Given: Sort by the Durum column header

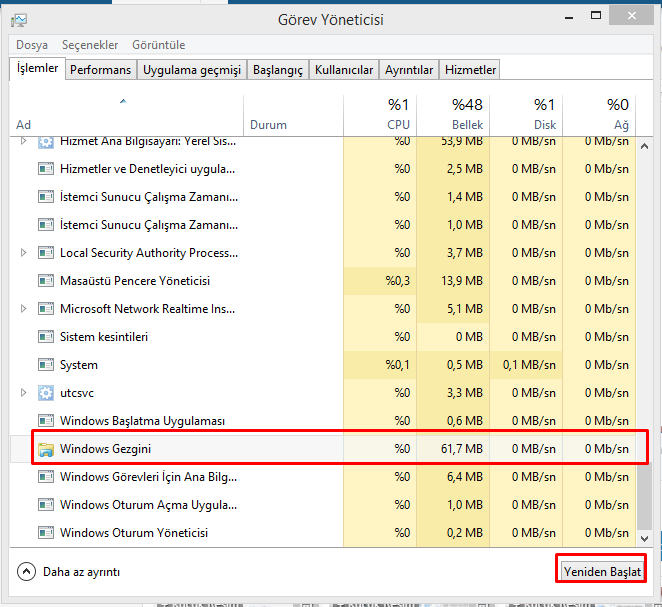Looking at the screenshot, I should pos(293,115).
